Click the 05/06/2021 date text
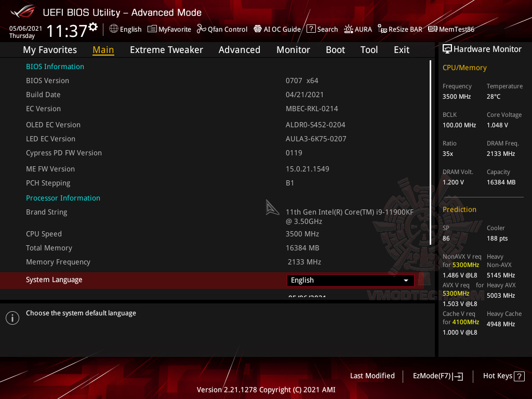Screen dimensions: 532x399 [25, 28]
